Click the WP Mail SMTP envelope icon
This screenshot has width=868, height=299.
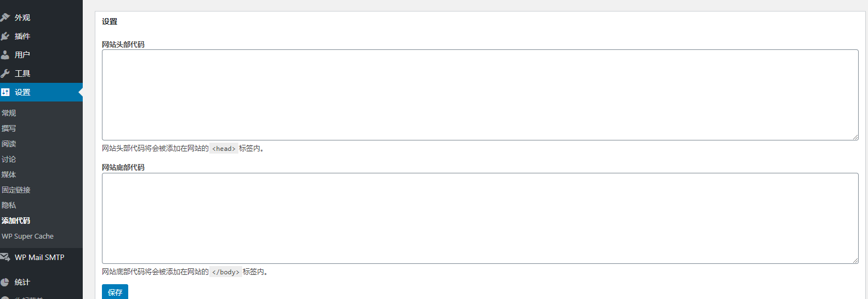pyautogui.click(x=5, y=257)
